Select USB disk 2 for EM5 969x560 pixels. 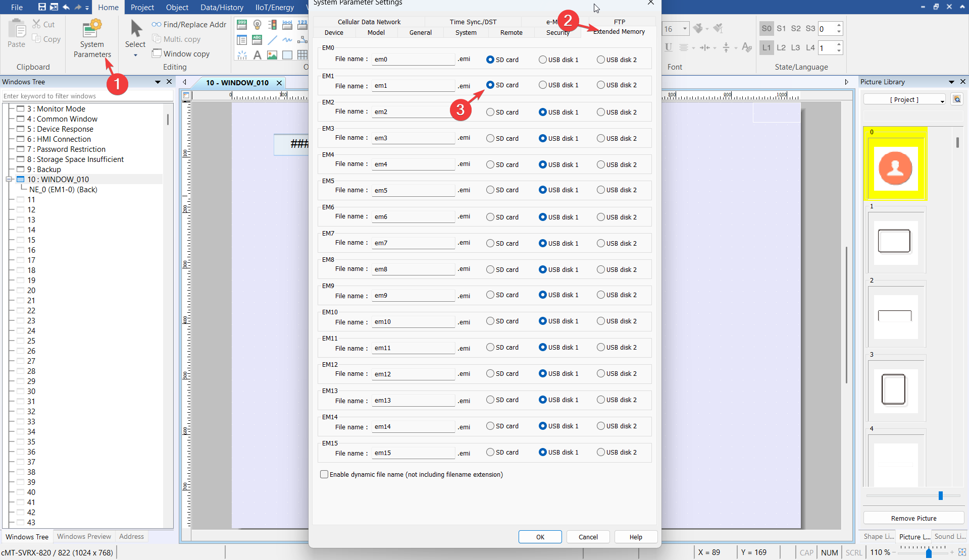click(601, 190)
